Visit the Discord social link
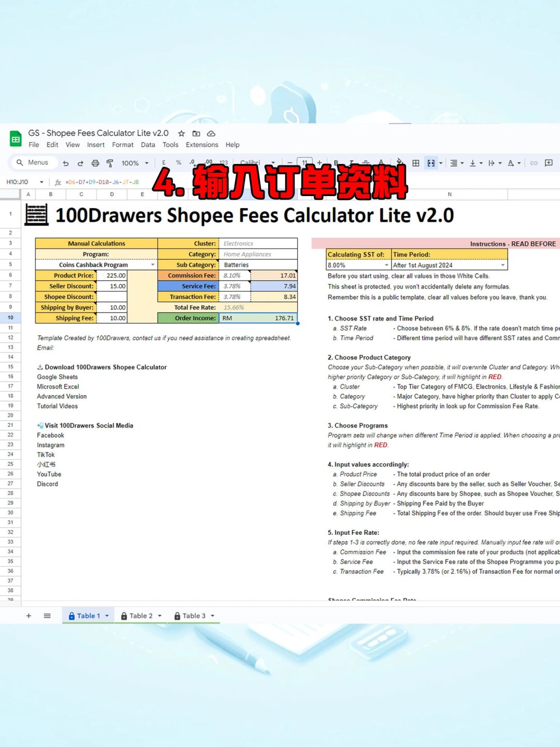This screenshot has width=560, height=747. (x=48, y=484)
